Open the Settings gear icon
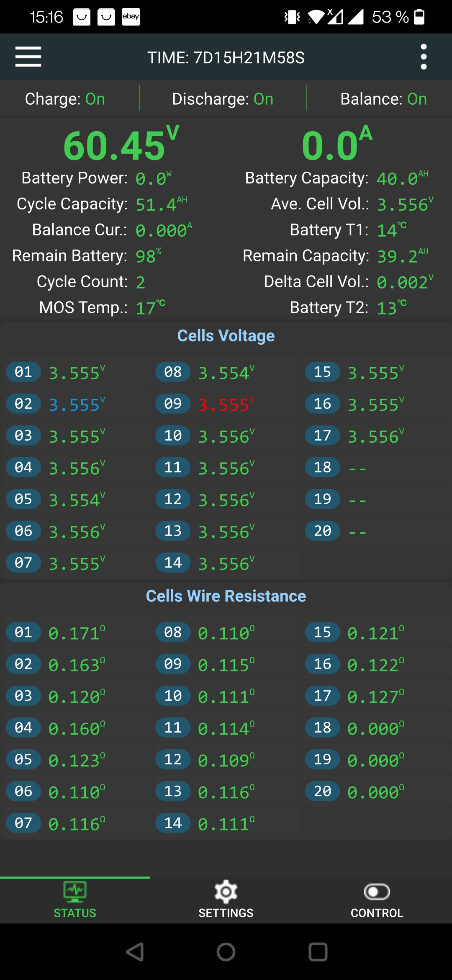452x980 pixels. [226, 892]
